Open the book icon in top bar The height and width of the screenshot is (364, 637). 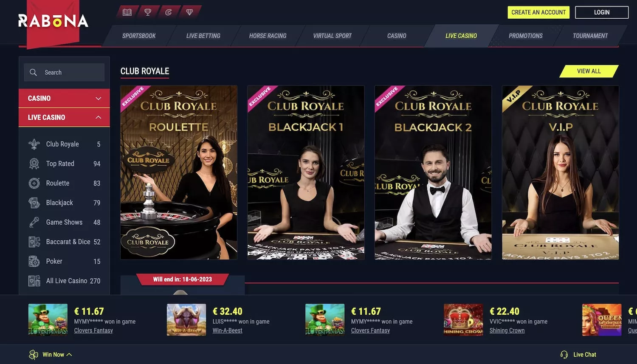point(127,12)
